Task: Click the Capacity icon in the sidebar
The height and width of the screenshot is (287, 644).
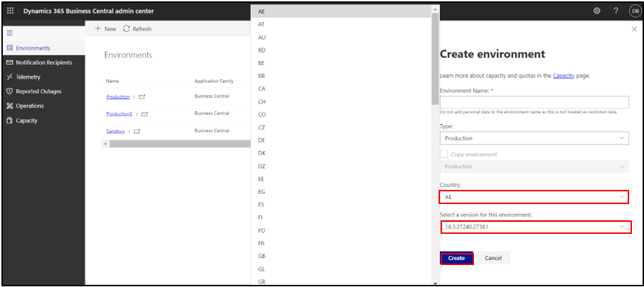Action: [10, 120]
